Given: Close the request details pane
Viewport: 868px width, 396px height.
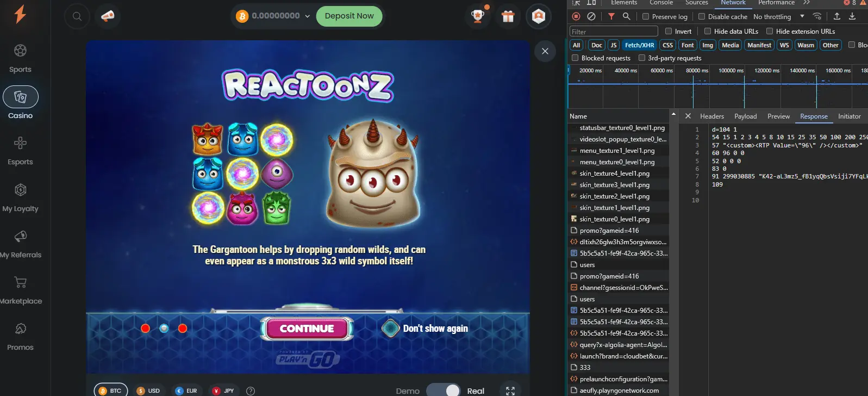Looking at the screenshot, I should (x=688, y=116).
